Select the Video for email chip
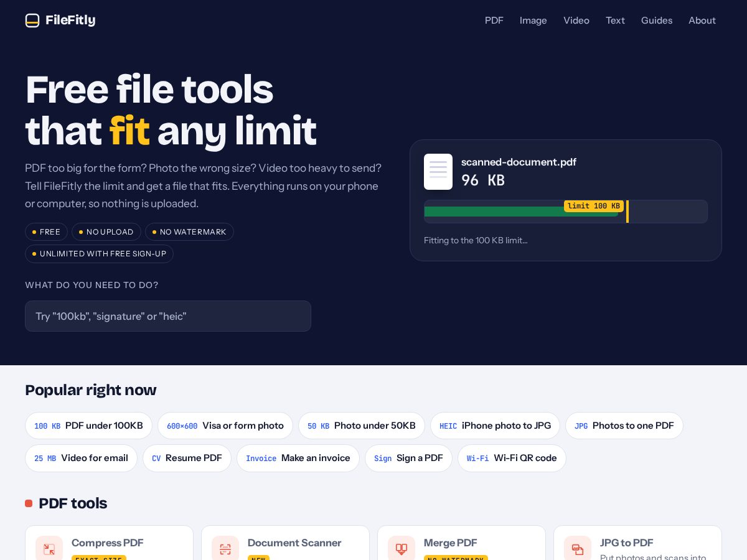 tap(81, 458)
